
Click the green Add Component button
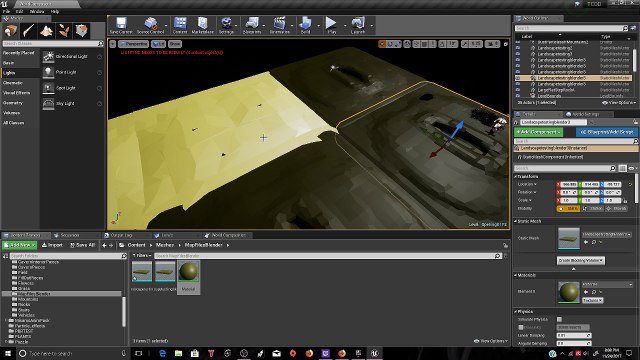click(538, 132)
